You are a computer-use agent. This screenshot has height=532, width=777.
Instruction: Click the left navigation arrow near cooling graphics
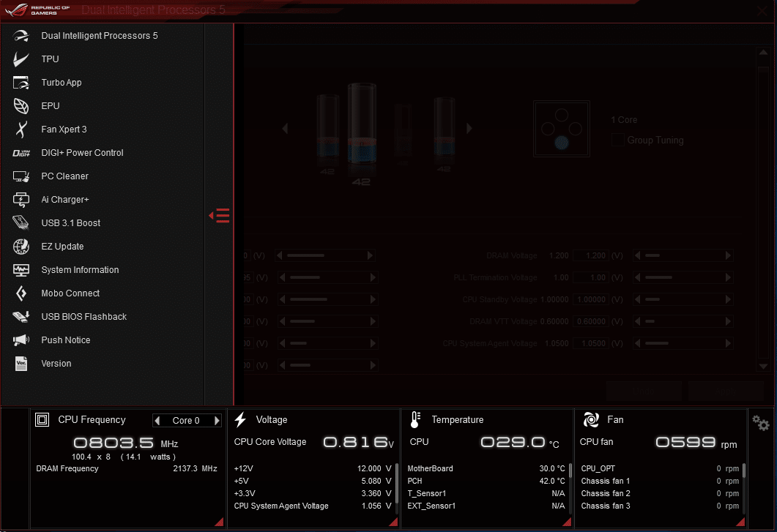coord(285,128)
